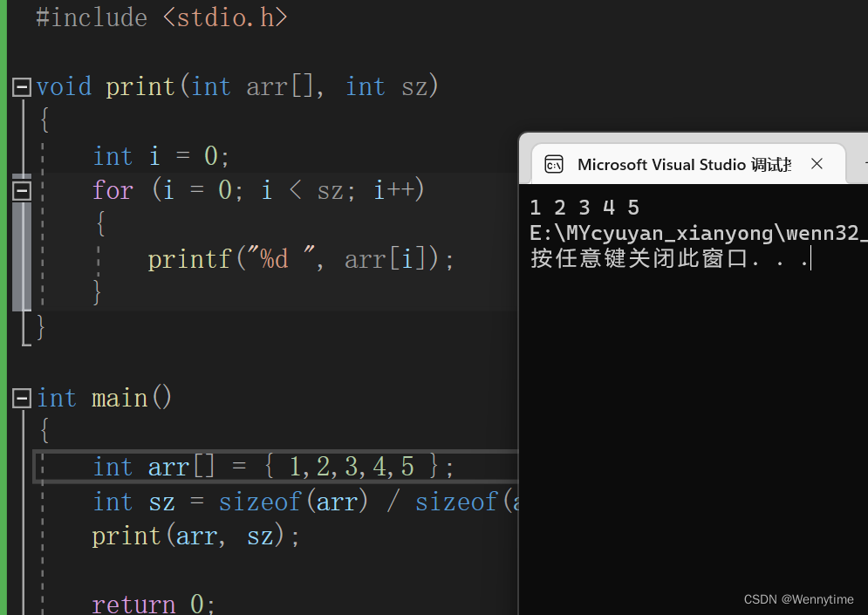
Task: Click the 'print(arr, sz);' call line
Action: coord(195,536)
